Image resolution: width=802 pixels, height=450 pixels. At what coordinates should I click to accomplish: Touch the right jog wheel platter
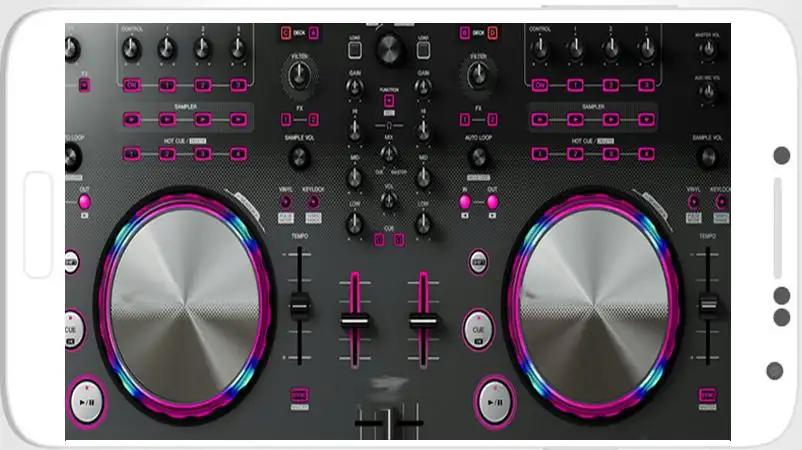click(593, 305)
